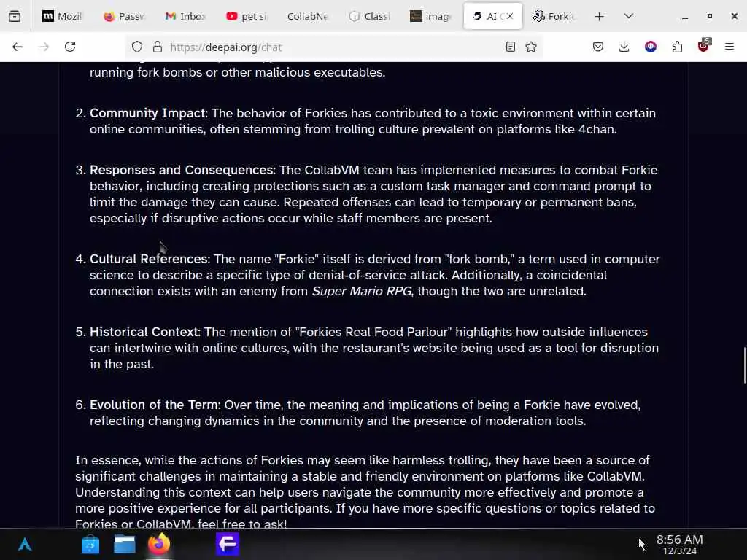
Task: Switch to the Mozilla tab
Action: (x=62, y=16)
